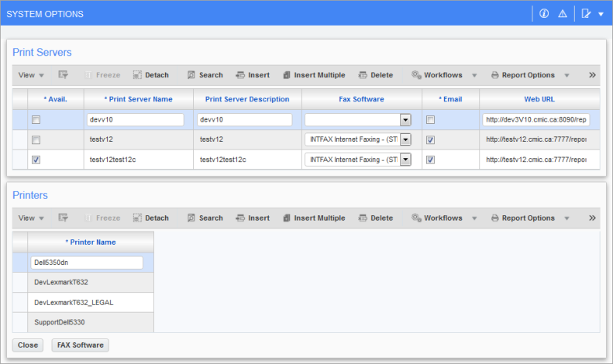Uncheck Email checkbox for testv12
Viewport: 613px width, 364px height.
pos(430,140)
